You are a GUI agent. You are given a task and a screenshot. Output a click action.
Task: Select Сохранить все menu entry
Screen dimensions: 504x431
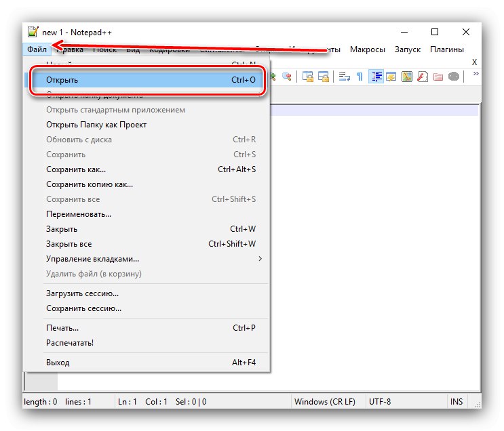[147, 199]
